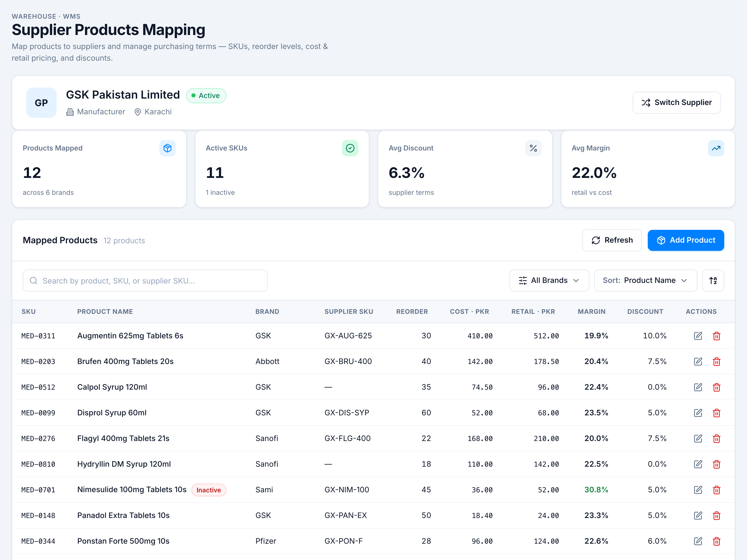
Task: Click the 30.8% margin value
Action: 596,490
